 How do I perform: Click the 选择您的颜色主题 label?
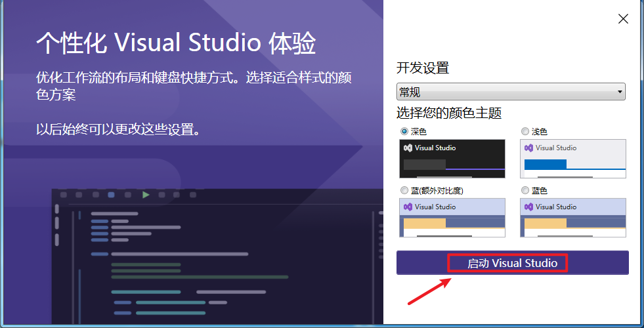pos(449,113)
